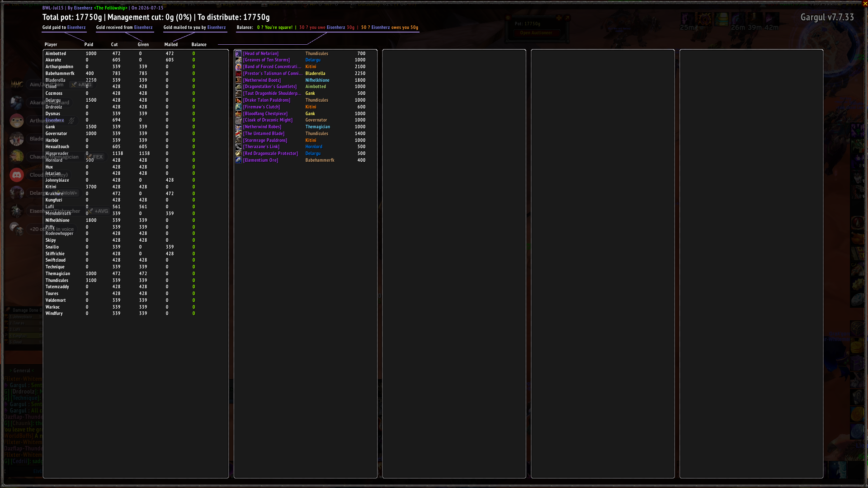
Task: Click player Governator in the payout list
Action: pos(56,134)
